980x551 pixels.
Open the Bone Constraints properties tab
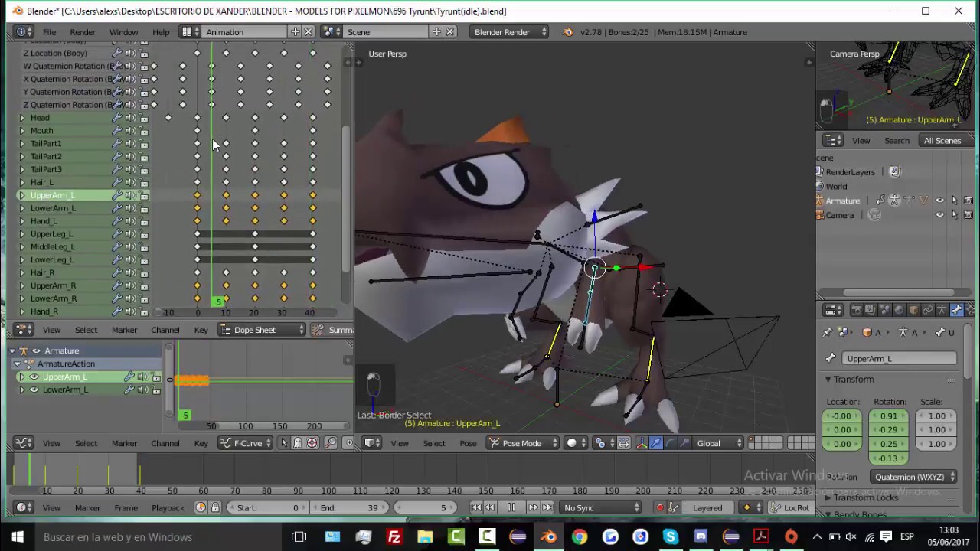pyautogui.click(x=971, y=310)
